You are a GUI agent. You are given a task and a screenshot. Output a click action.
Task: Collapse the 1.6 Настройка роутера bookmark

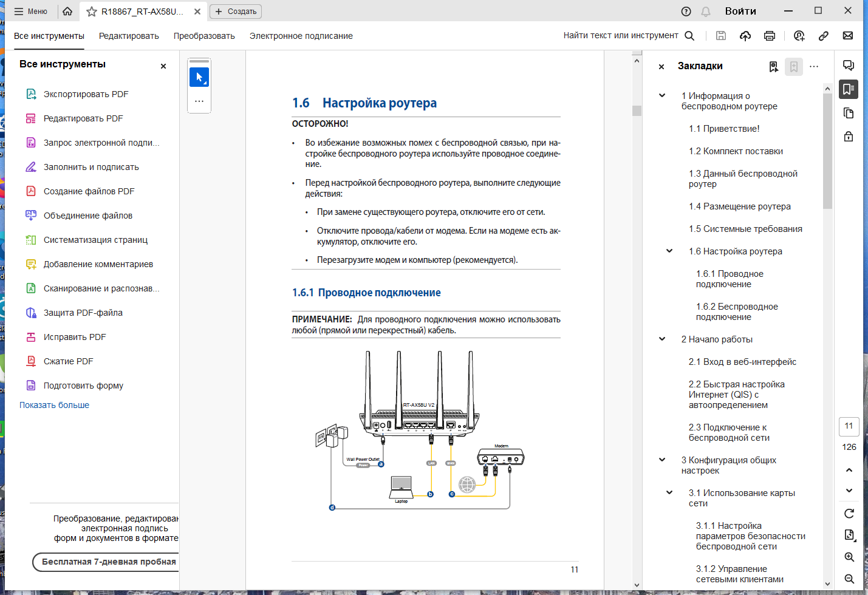(669, 251)
